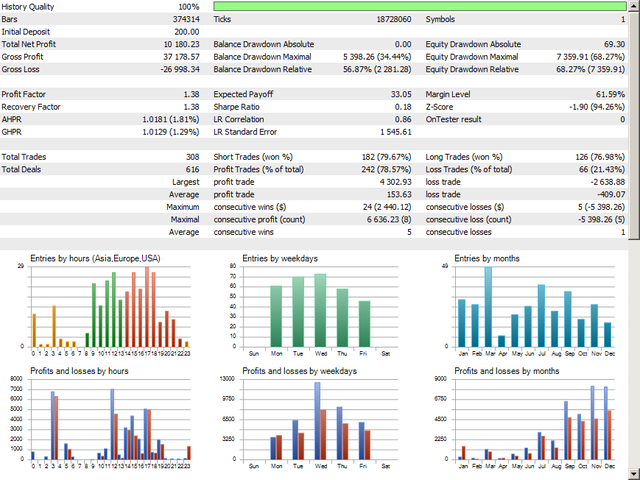
Task: Click the Bars value 374314
Action: pyautogui.click(x=184, y=19)
